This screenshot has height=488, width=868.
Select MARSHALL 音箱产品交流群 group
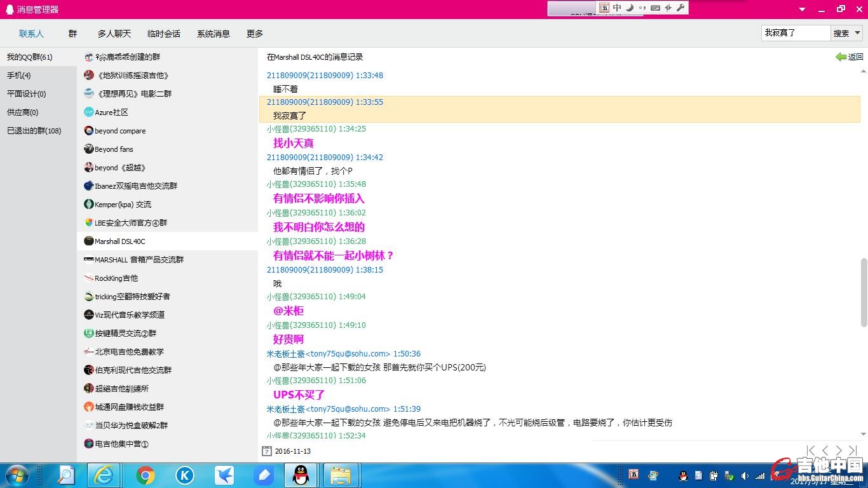(x=168, y=260)
